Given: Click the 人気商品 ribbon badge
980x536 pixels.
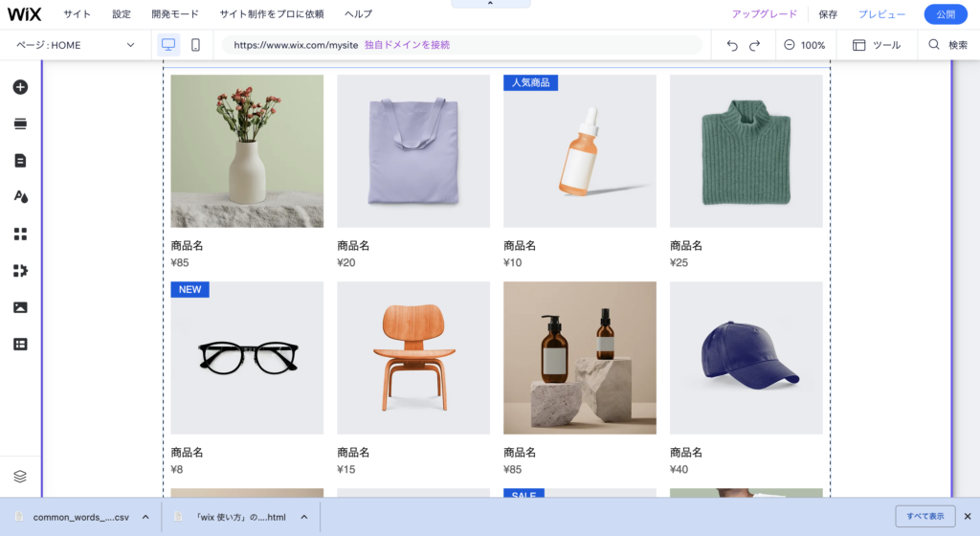Looking at the screenshot, I should pyautogui.click(x=530, y=82).
